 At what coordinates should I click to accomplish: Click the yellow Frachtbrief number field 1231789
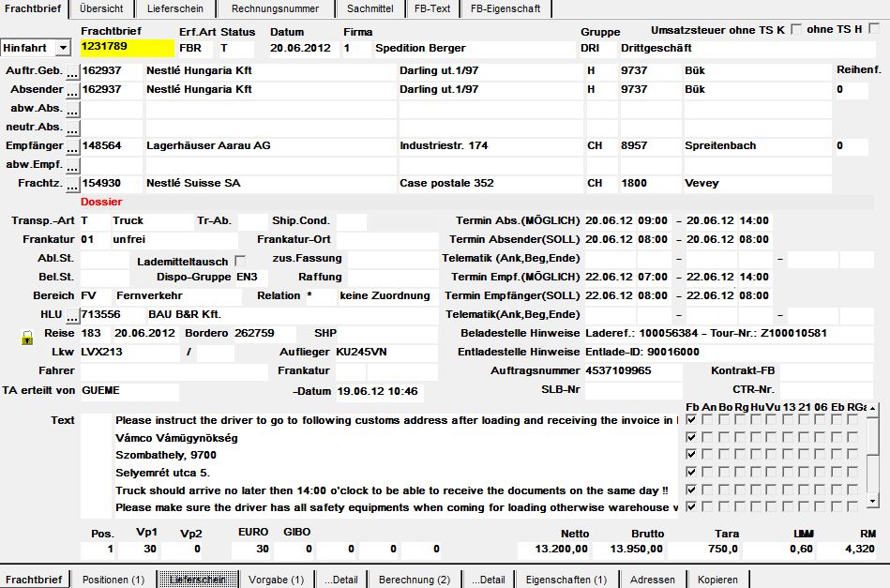[x=128, y=48]
